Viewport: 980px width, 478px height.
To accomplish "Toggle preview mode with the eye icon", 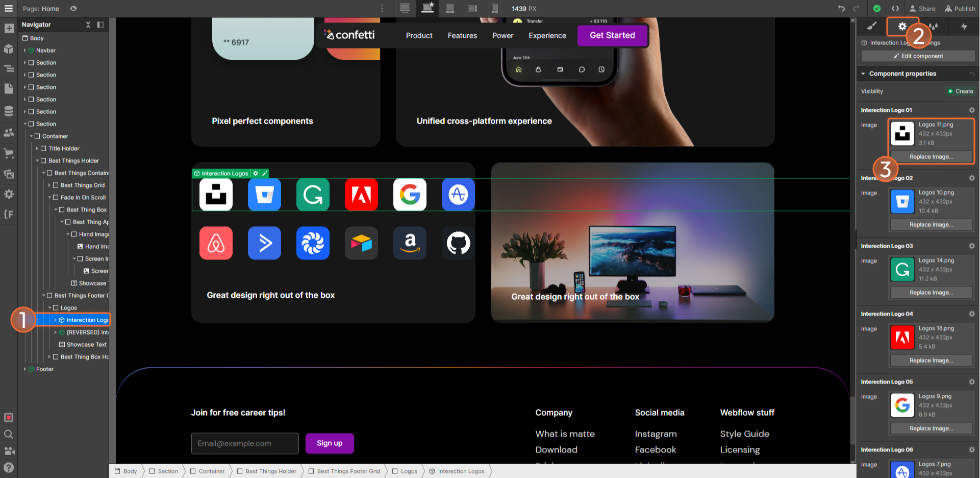I will point(73,9).
